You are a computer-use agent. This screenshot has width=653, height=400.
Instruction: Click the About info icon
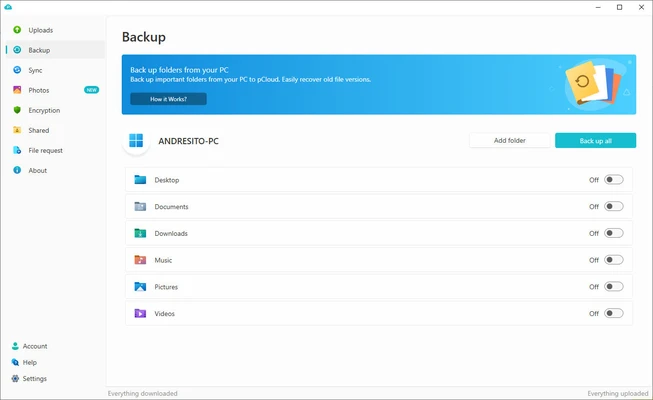pos(17,170)
